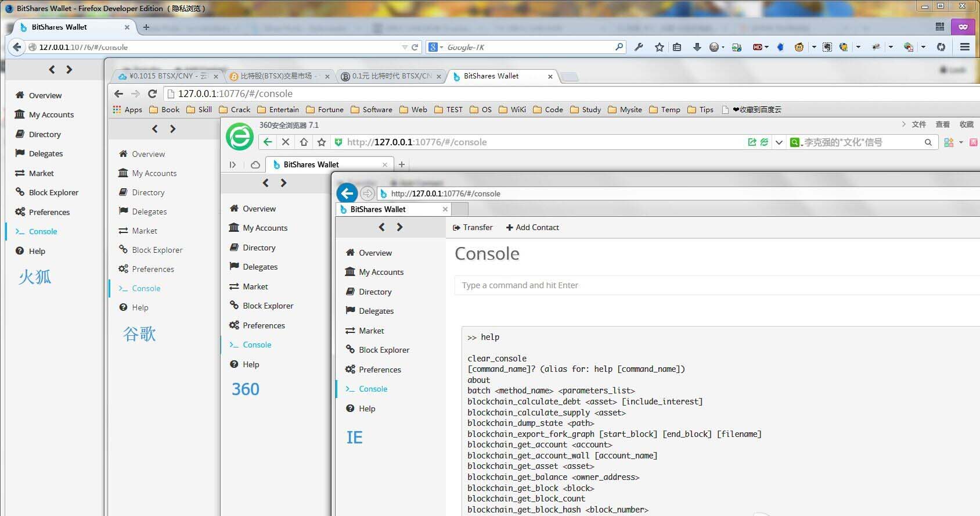980x516 pixels.
Task: Click Transfer in IE wallet toolbar
Action: (x=473, y=227)
